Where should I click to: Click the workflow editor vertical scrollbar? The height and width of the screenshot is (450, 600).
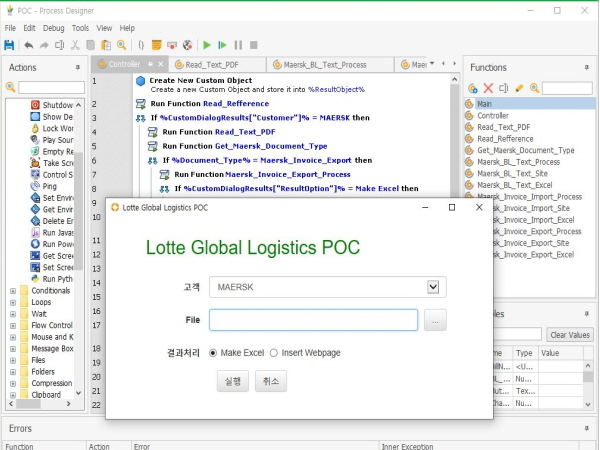point(455,137)
